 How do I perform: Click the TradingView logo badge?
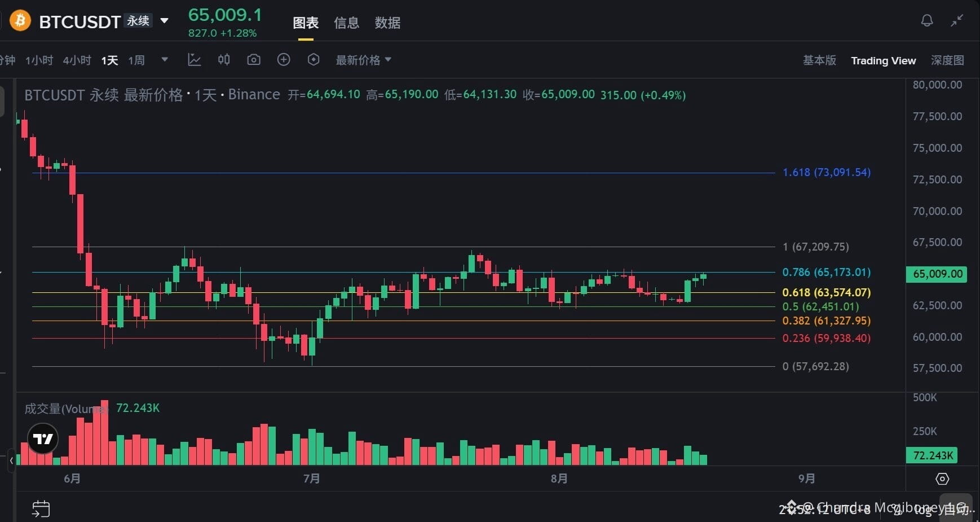(43, 438)
